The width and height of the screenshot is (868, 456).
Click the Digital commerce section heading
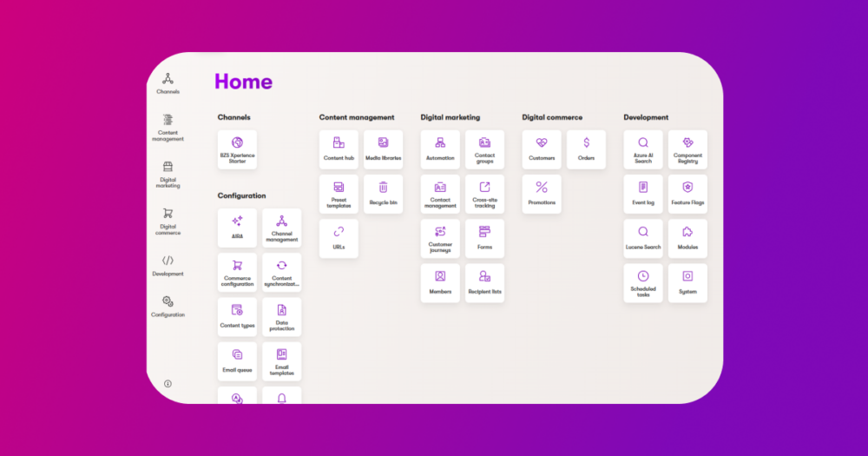(552, 117)
